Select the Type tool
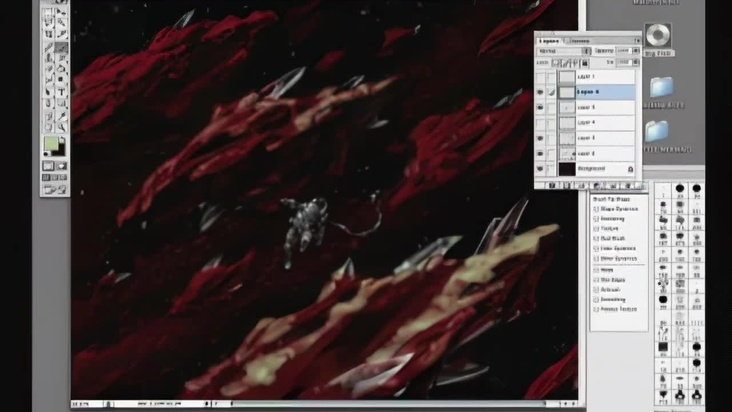732x412 pixels. [x=61, y=92]
